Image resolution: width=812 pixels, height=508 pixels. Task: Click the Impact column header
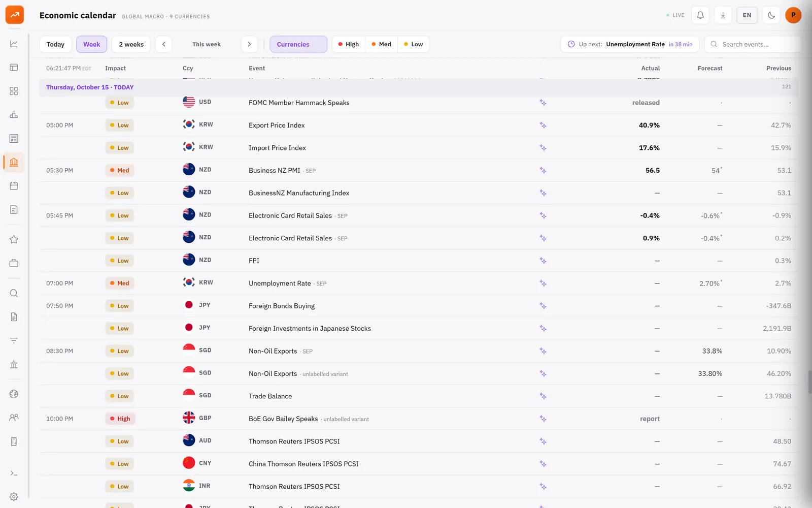point(115,68)
